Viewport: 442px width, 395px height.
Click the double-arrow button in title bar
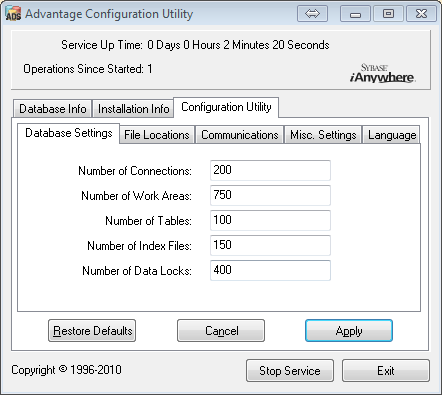(x=312, y=14)
